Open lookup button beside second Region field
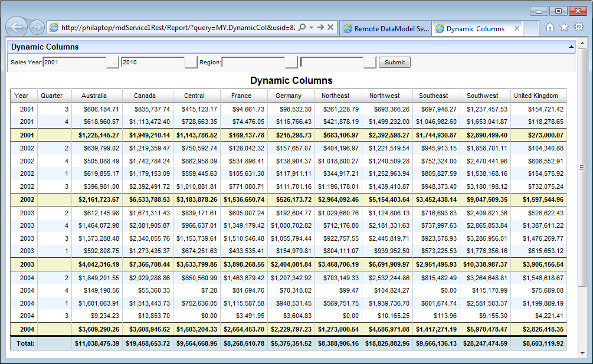 click(x=370, y=63)
